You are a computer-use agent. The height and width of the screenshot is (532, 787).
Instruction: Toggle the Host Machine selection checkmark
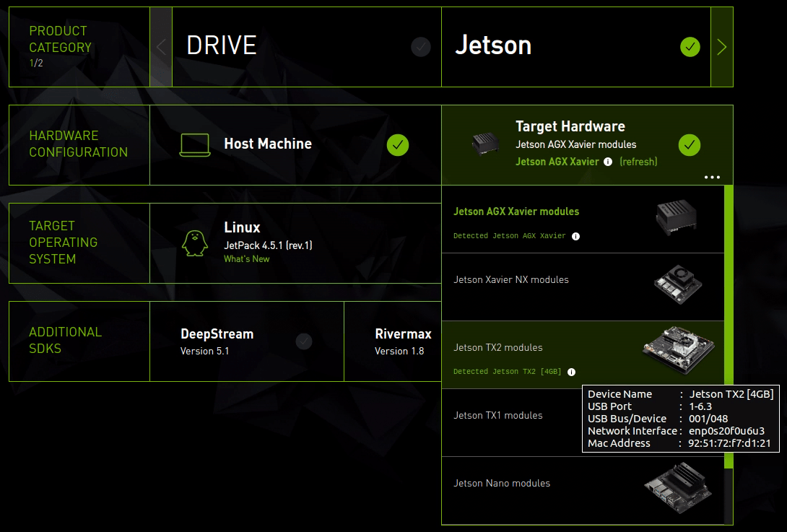point(398,145)
